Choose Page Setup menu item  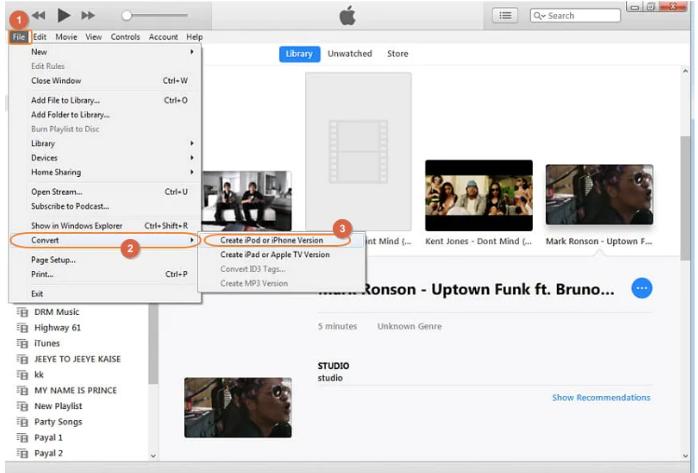pos(105,260)
